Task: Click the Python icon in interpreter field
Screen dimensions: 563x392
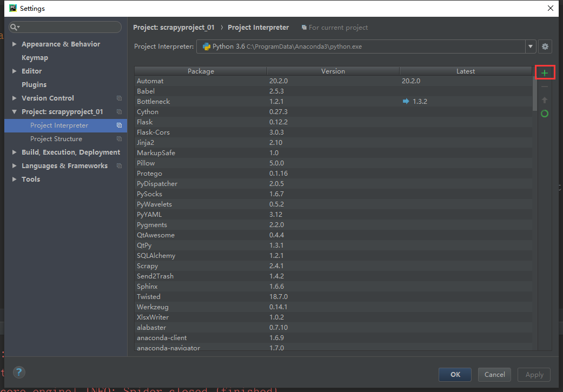Action: pos(207,46)
